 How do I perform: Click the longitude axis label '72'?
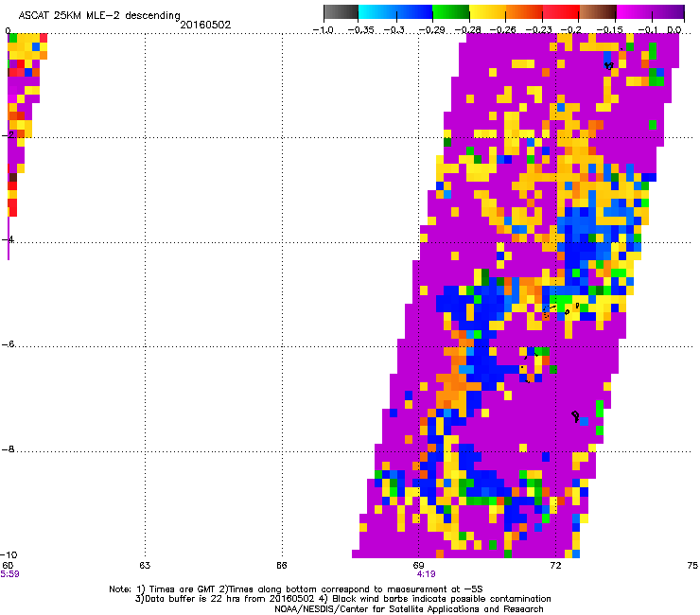click(555, 566)
